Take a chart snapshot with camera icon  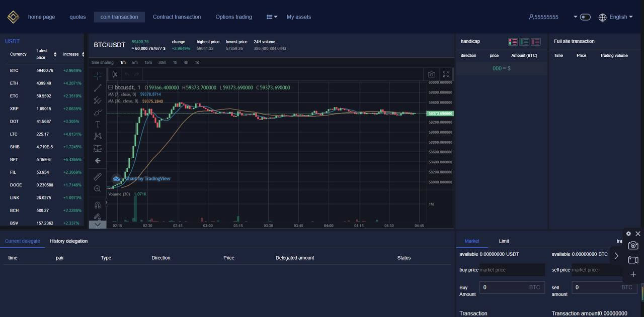(x=431, y=74)
